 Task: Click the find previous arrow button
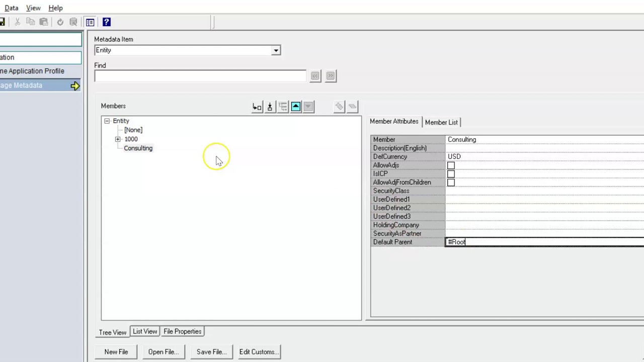pyautogui.click(x=315, y=76)
